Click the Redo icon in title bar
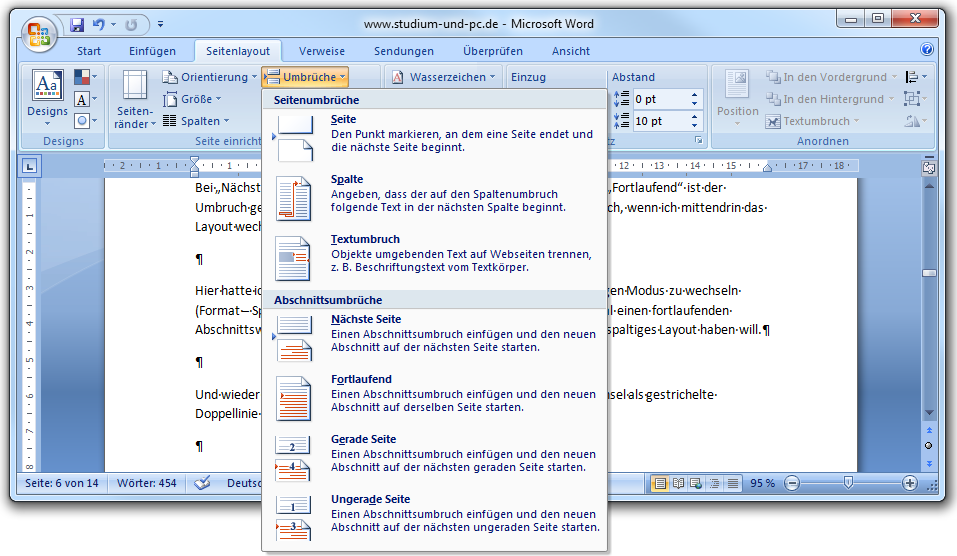 131,24
